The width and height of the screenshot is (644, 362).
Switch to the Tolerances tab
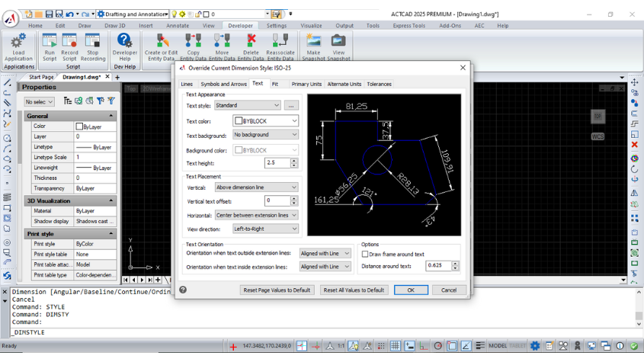coord(379,84)
